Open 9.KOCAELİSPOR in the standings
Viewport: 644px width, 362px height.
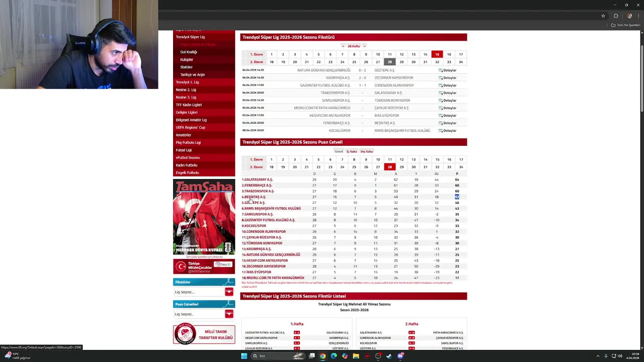pyautogui.click(x=254, y=226)
